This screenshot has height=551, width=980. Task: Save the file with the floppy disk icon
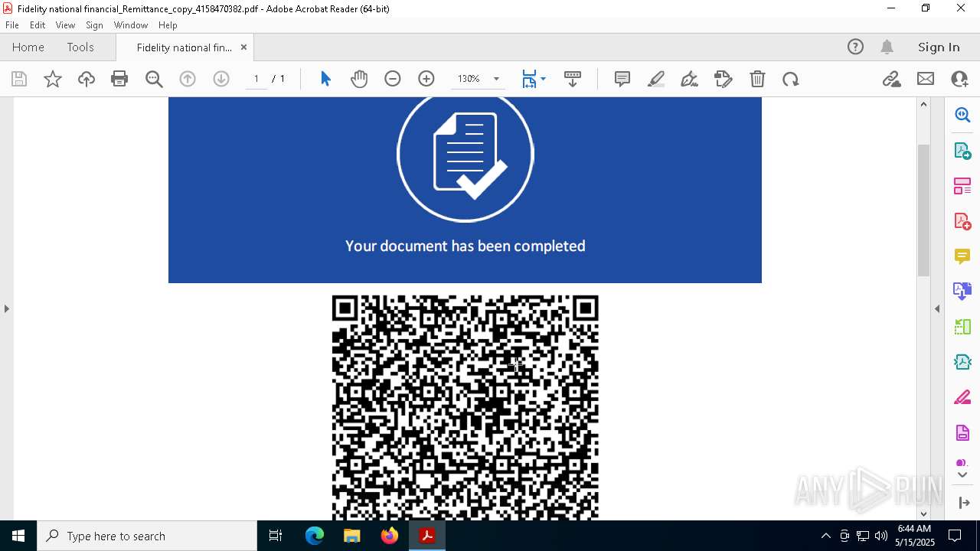[19, 79]
